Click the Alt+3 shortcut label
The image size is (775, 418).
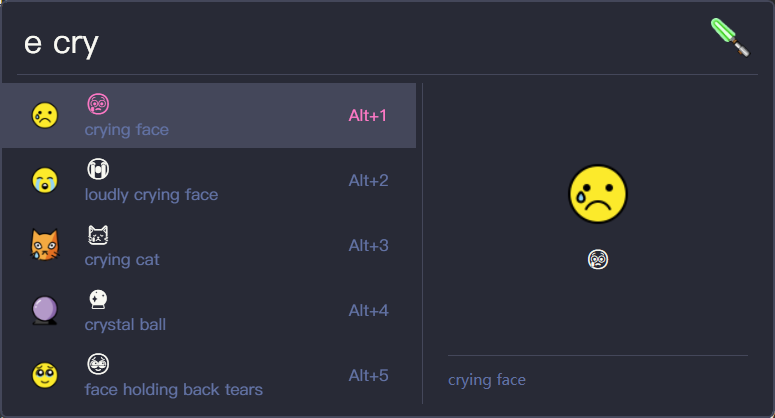click(x=368, y=246)
